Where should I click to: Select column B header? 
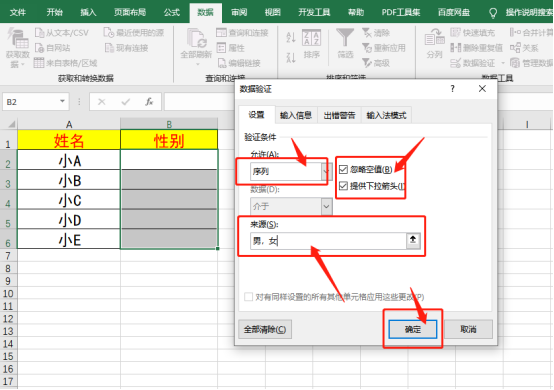(x=169, y=124)
